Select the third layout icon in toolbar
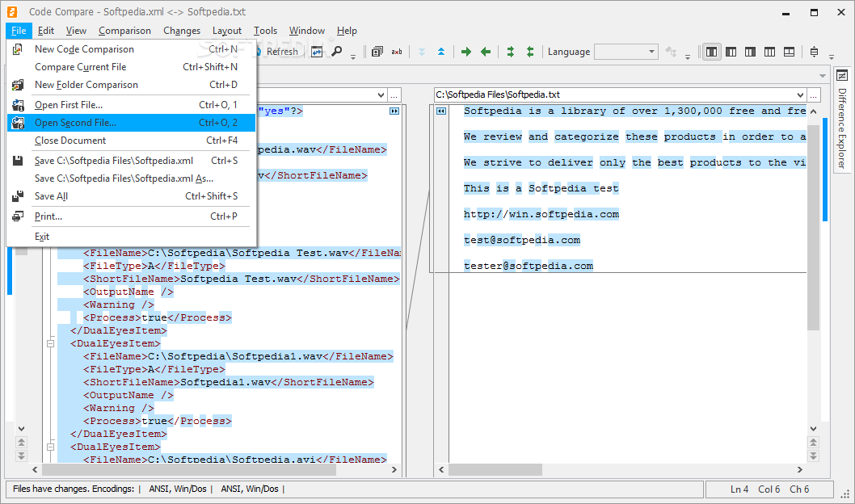Image resolution: width=855 pixels, height=504 pixels. click(x=750, y=52)
